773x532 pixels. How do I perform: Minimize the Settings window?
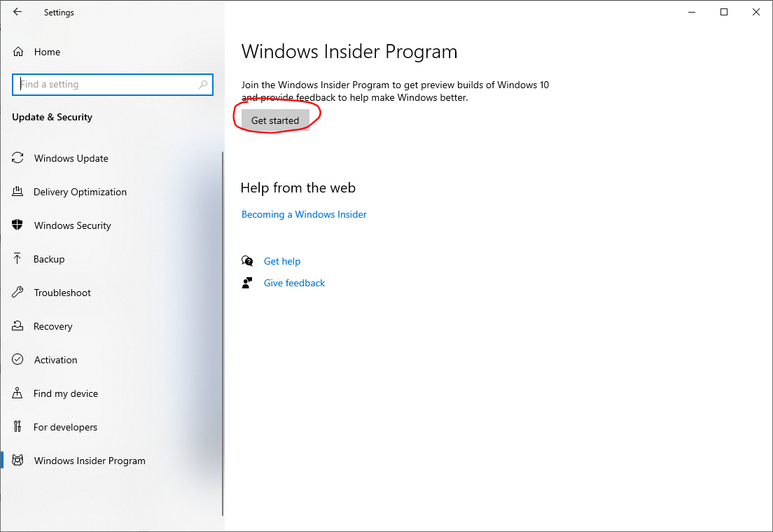(x=692, y=12)
